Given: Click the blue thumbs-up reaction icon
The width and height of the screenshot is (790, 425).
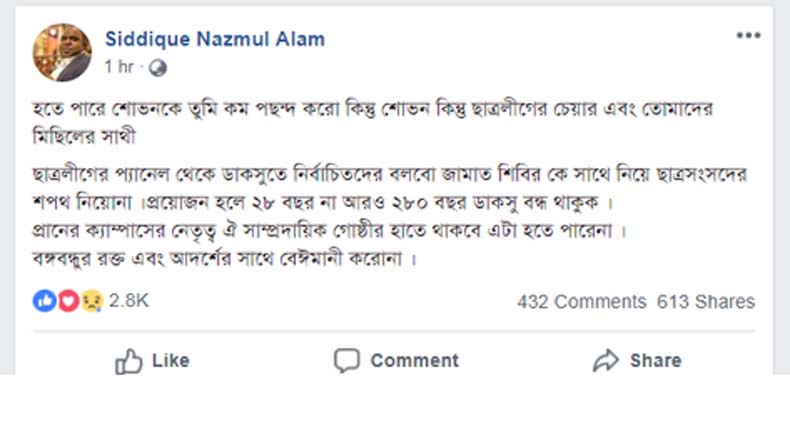Looking at the screenshot, I should coord(44,301).
